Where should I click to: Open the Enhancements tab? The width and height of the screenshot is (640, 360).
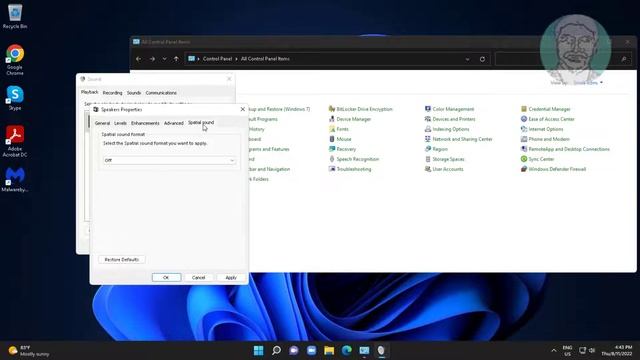click(145, 123)
